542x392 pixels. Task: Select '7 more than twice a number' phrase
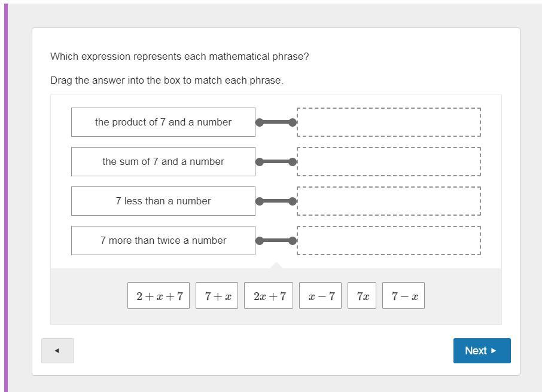pyautogui.click(x=163, y=241)
